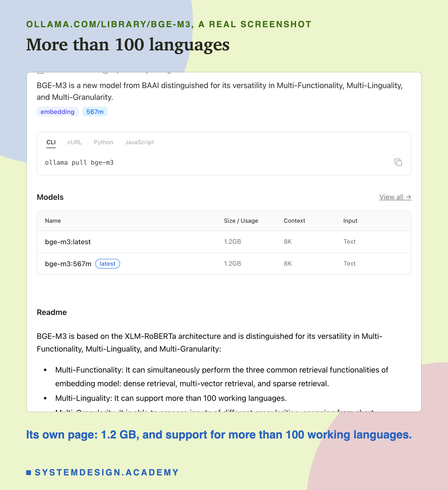Open the bge-m3:567m model row
The width and height of the screenshot is (448, 490).
click(x=224, y=264)
